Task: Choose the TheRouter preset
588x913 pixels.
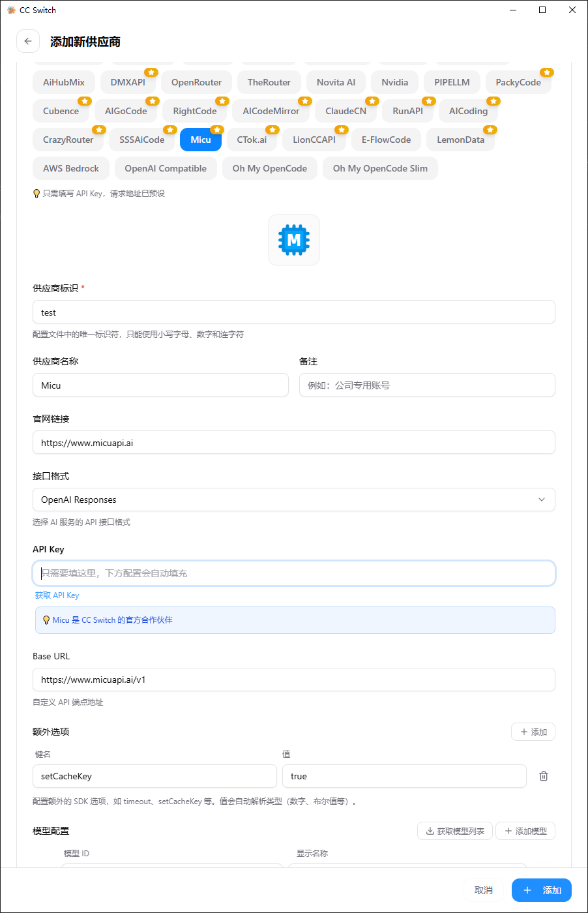Action: [x=269, y=82]
